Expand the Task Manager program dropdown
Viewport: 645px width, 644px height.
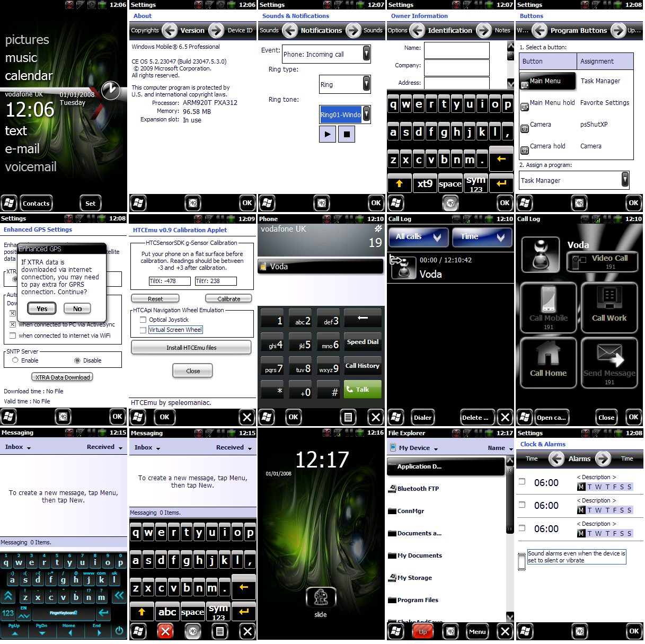point(625,180)
